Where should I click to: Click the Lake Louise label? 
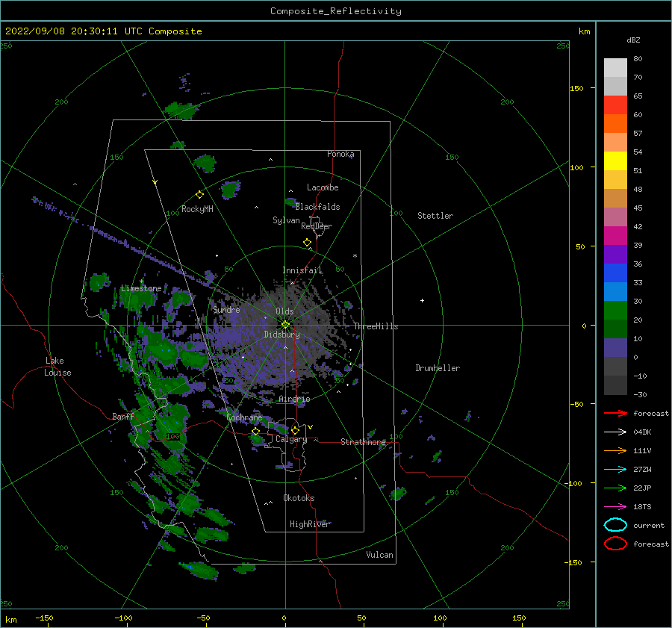tap(57, 367)
